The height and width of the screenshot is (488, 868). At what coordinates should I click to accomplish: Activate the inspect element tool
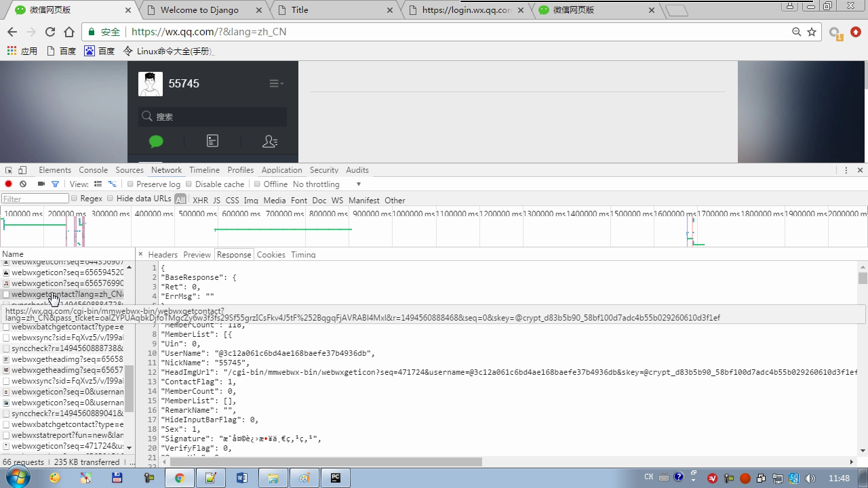8,170
